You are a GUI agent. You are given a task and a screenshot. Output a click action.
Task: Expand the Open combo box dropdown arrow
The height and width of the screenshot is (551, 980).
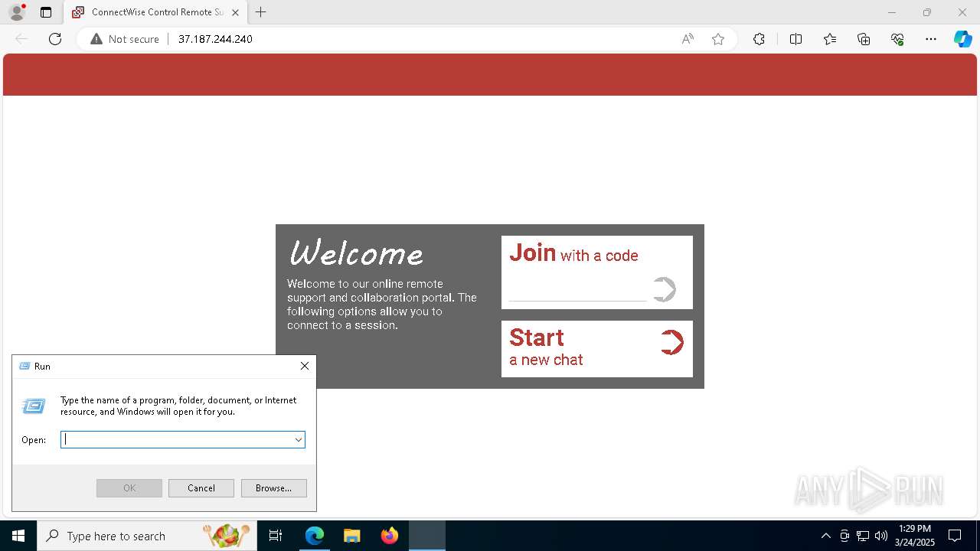click(x=299, y=439)
